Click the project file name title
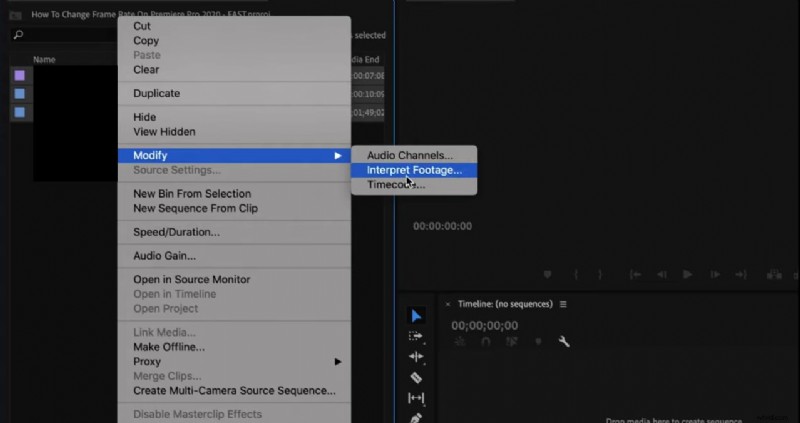Image resolution: width=800 pixels, height=423 pixels. pos(151,14)
